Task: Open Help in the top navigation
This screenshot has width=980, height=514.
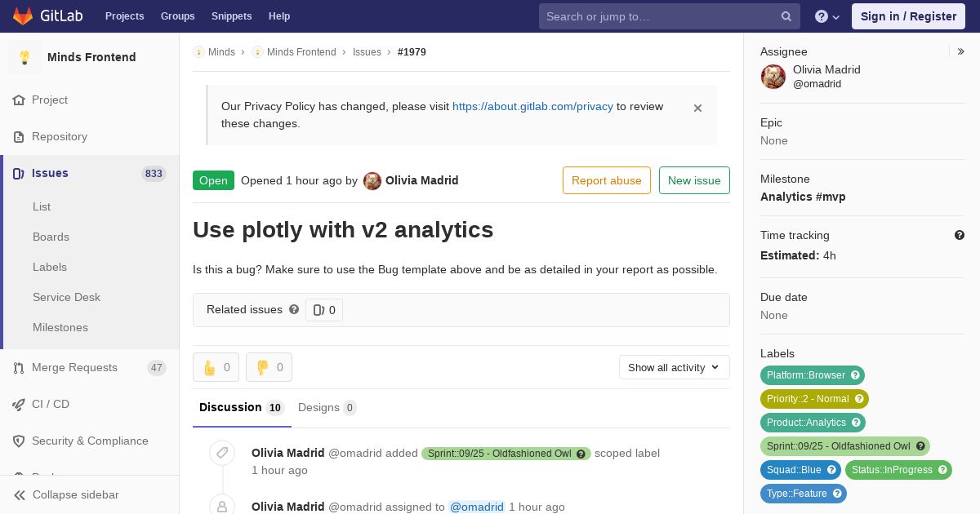Action: point(279,16)
